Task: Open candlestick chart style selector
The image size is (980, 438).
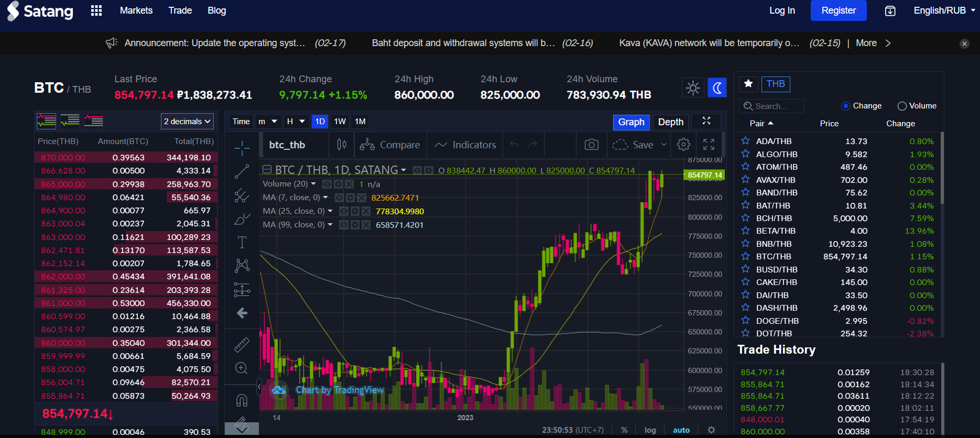Action: pyautogui.click(x=342, y=145)
